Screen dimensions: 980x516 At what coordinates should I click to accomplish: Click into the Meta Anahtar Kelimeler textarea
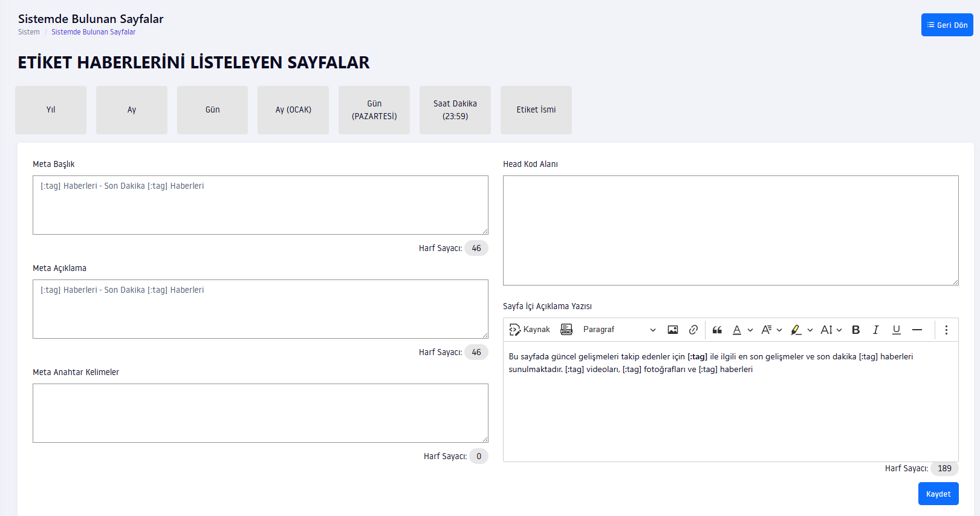(x=261, y=413)
